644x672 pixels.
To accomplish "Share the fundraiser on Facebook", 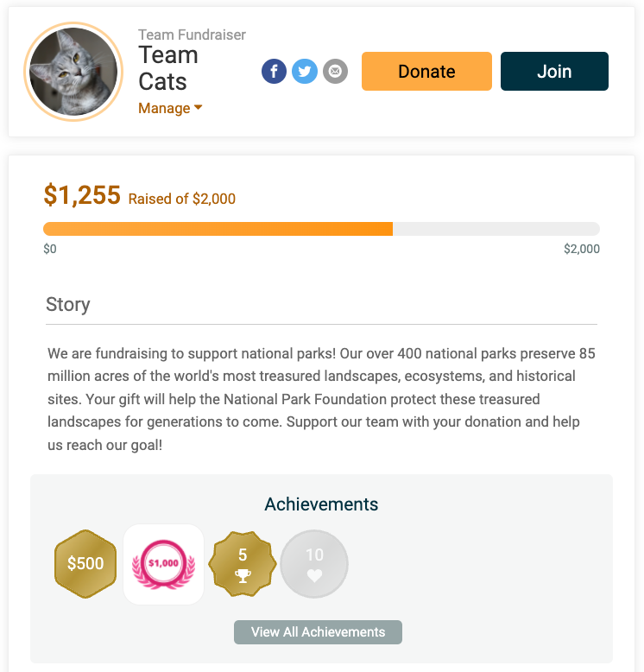I will point(274,71).
